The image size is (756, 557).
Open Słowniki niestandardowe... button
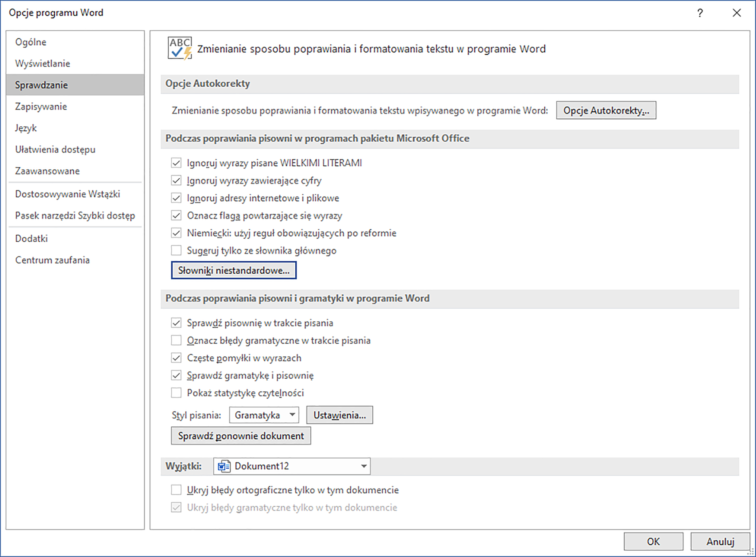click(x=234, y=270)
